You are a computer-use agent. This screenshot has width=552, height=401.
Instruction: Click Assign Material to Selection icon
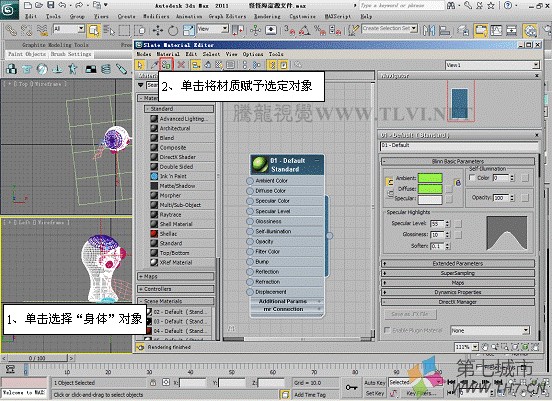166,65
